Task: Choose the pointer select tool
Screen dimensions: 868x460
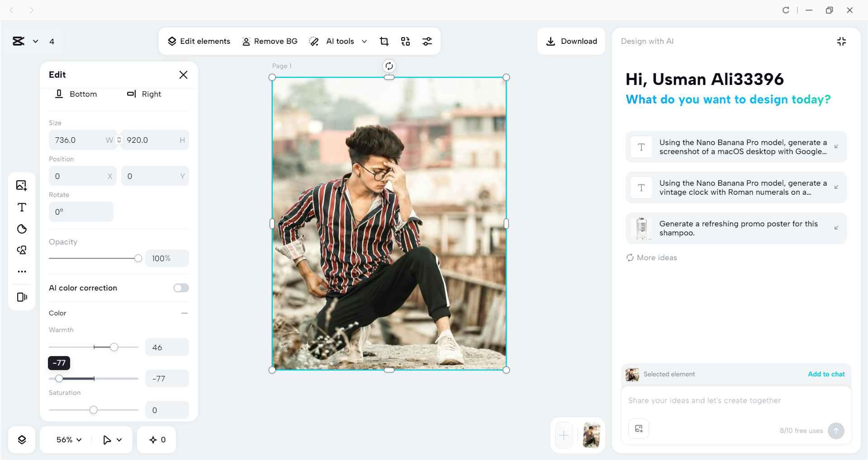Action: 107,440
